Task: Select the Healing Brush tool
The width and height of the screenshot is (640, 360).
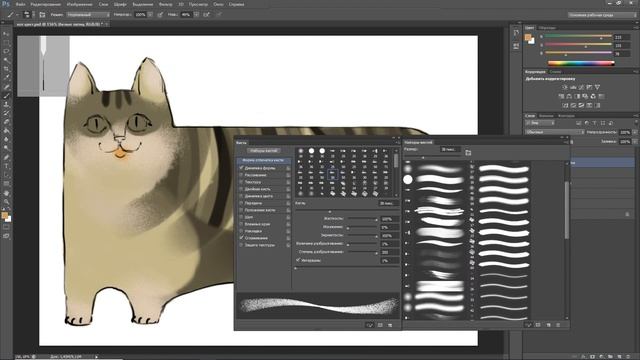Action: [x=6, y=87]
